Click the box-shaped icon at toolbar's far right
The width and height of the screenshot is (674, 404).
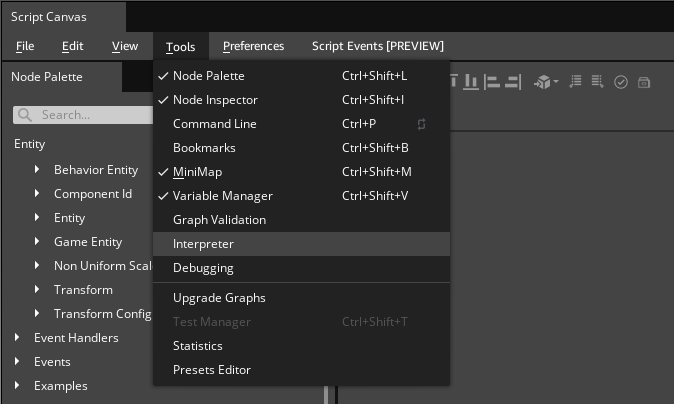644,82
